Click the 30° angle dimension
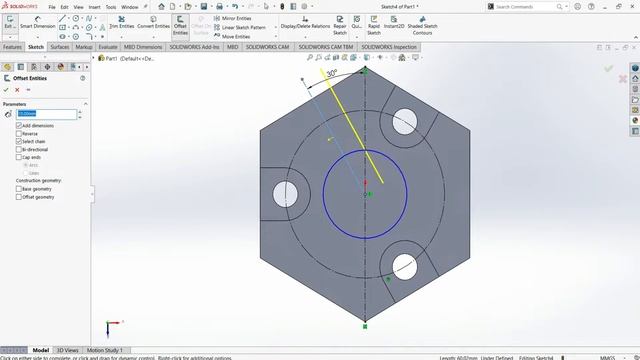The width and height of the screenshot is (640, 360). pyautogui.click(x=332, y=73)
